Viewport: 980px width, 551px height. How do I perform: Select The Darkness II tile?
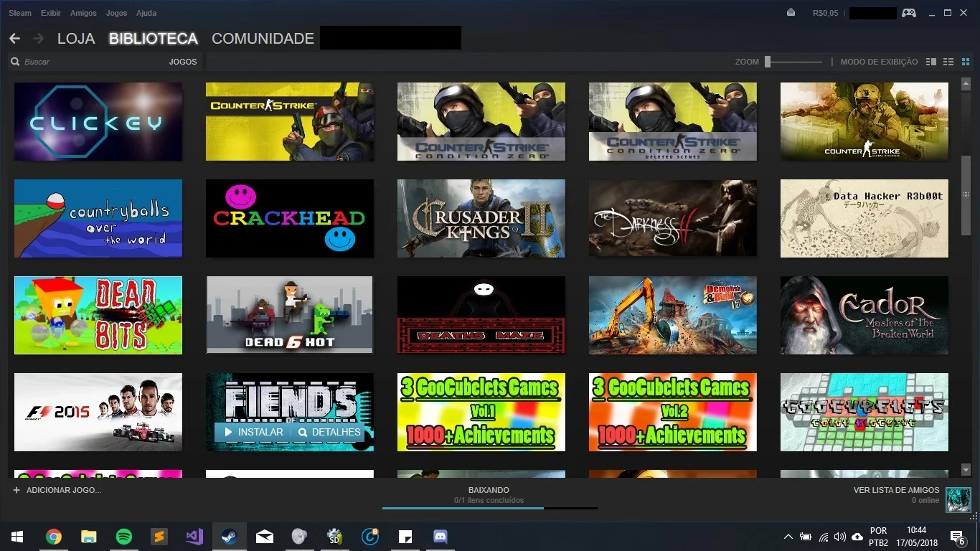click(673, 218)
